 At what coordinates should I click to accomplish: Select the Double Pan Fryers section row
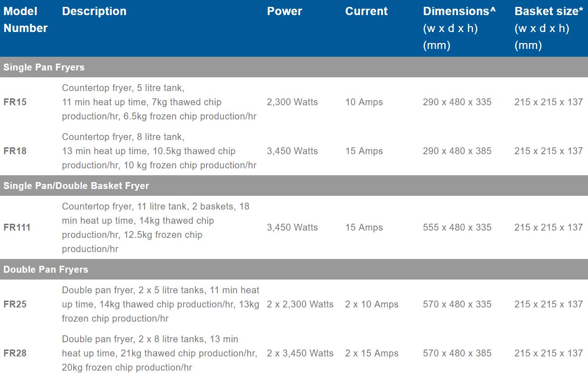click(46, 269)
